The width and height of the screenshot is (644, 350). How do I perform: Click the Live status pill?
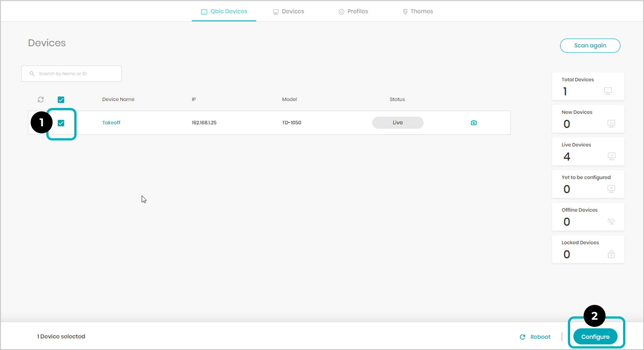coord(398,123)
